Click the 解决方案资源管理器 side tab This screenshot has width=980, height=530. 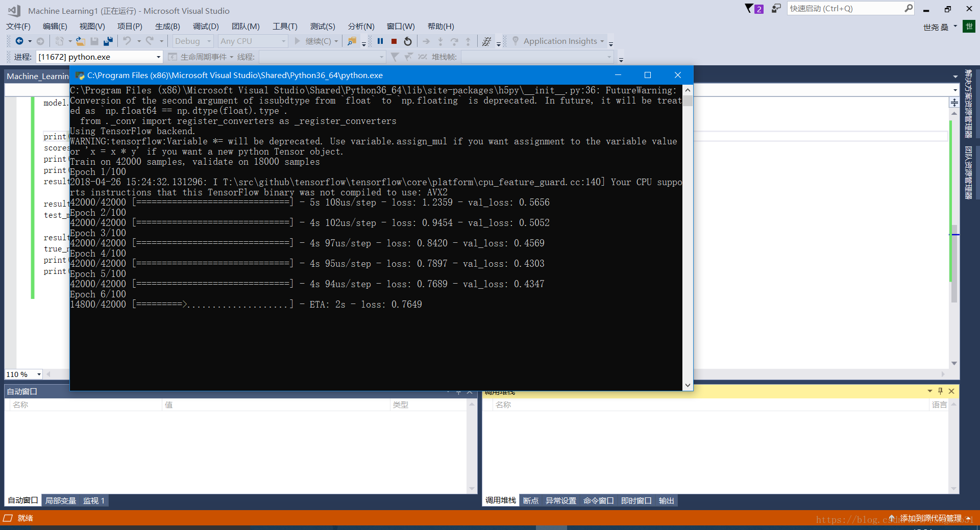[x=968, y=104]
